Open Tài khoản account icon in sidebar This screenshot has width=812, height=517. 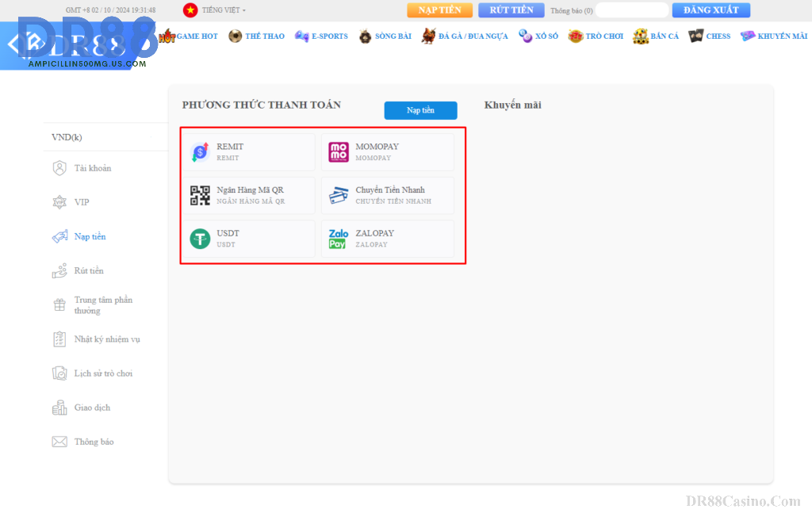pyautogui.click(x=59, y=168)
